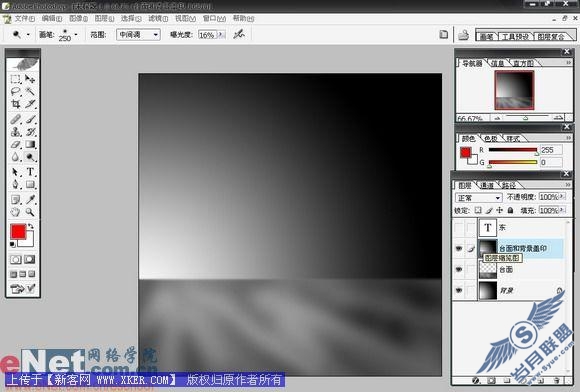This screenshot has height=392, width=580.
Task: Select the Notes tool
Action: (x=16, y=200)
